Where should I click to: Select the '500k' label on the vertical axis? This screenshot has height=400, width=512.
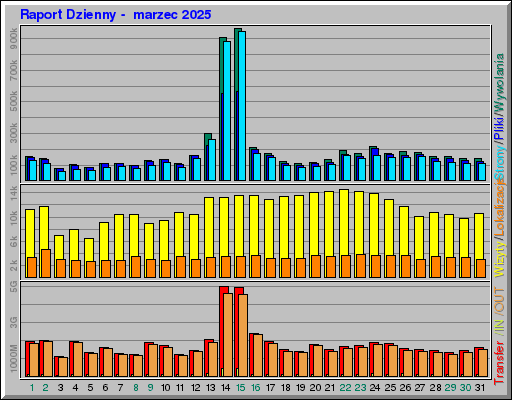click(14, 102)
